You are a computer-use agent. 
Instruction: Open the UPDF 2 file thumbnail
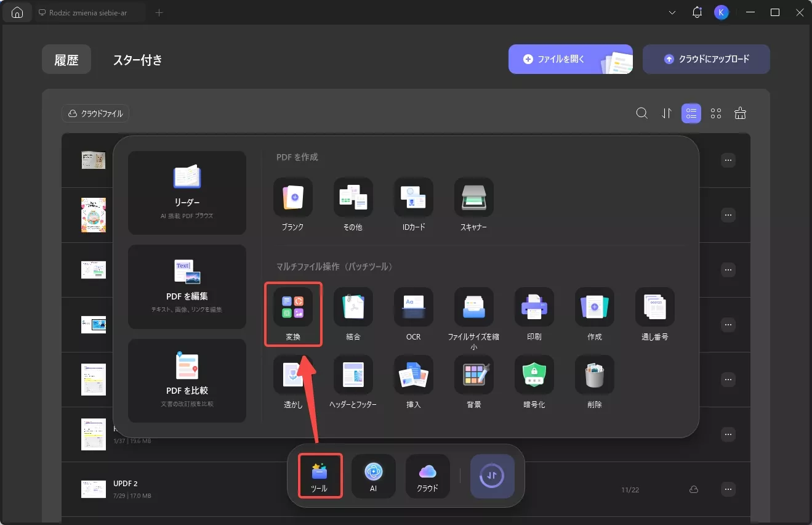coord(94,489)
